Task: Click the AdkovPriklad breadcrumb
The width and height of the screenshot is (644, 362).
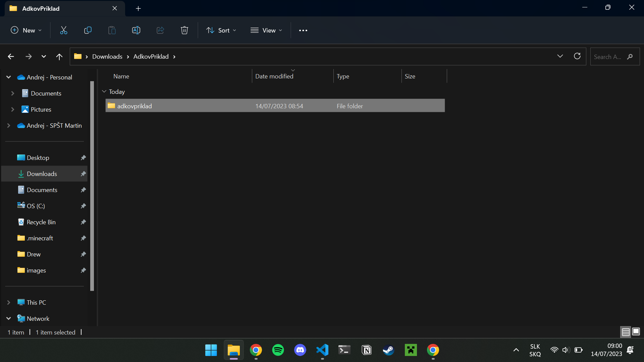Action: coord(151,57)
